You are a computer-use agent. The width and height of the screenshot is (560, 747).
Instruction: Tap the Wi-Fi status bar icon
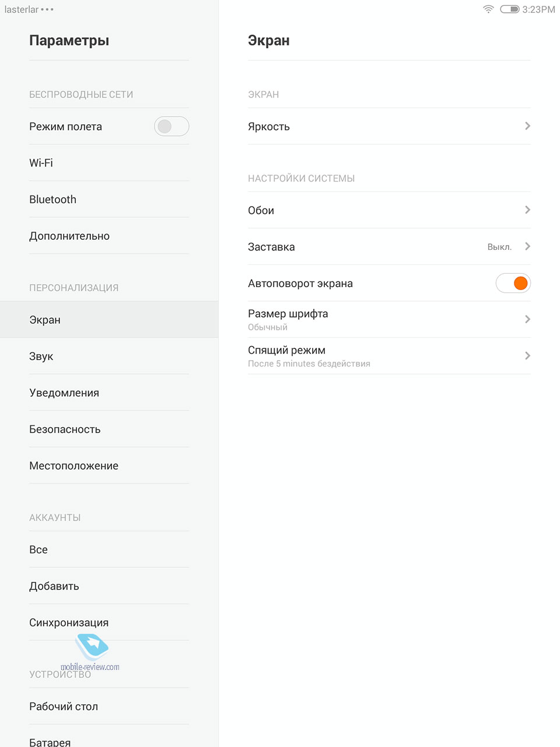pos(488,9)
